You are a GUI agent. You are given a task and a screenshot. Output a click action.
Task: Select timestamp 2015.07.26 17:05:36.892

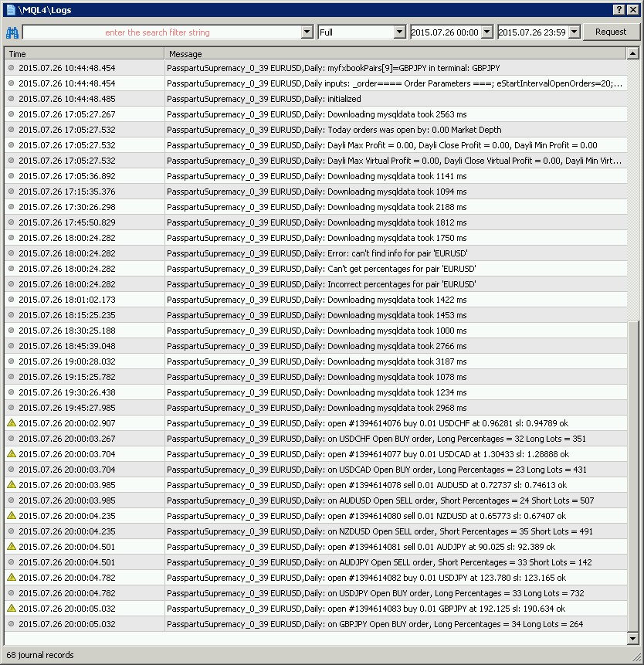point(67,176)
